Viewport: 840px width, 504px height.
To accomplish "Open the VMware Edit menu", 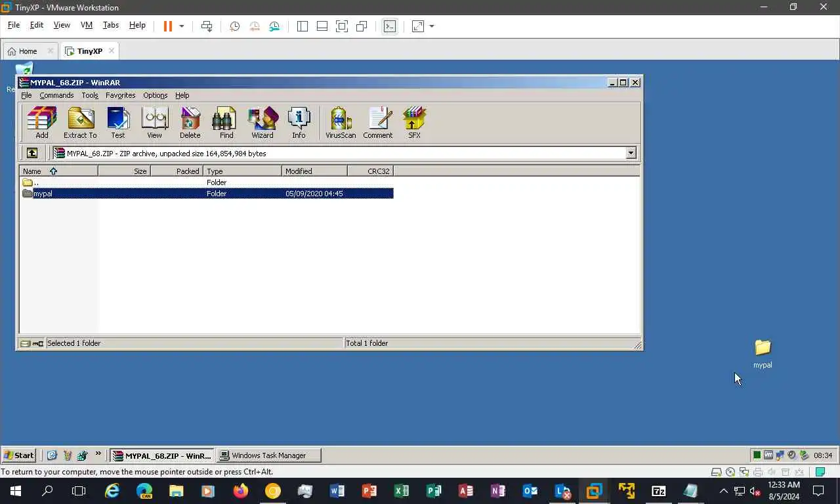I will 37,25.
